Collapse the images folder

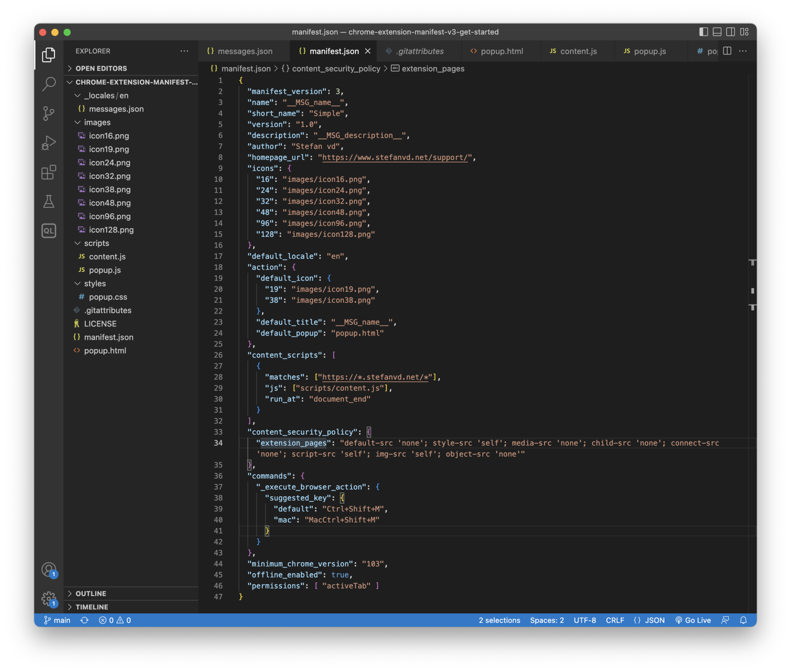pyautogui.click(x=97, y=122)
